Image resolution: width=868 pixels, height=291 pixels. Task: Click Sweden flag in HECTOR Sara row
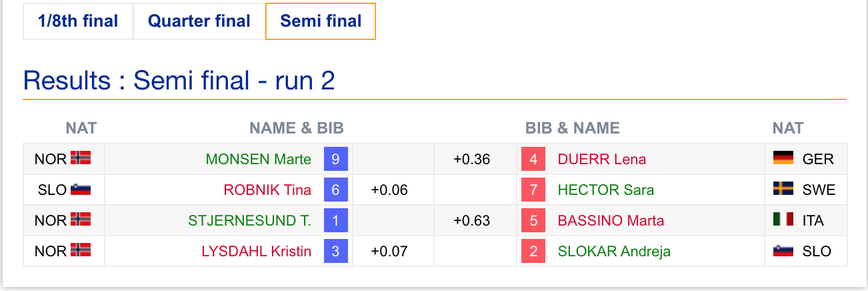pos(783,190)
